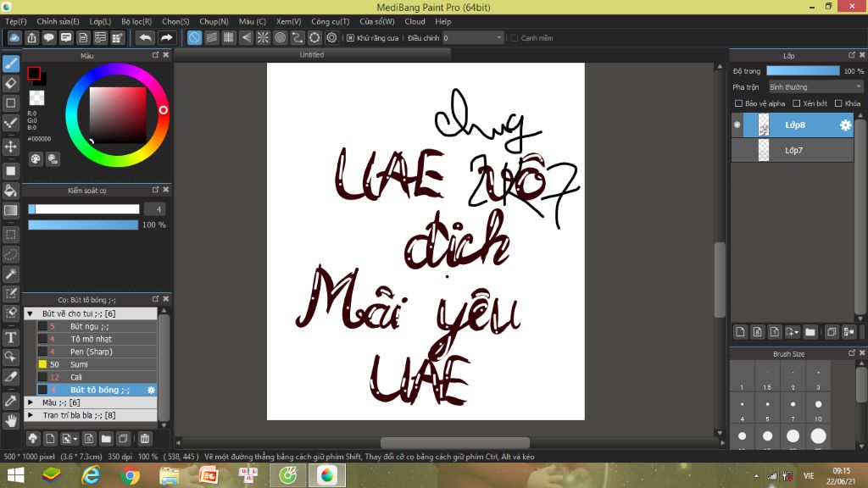Viewport: 868px width, 488px height.
Task: Open add brush dropdown button
Action: click(70, 439)
